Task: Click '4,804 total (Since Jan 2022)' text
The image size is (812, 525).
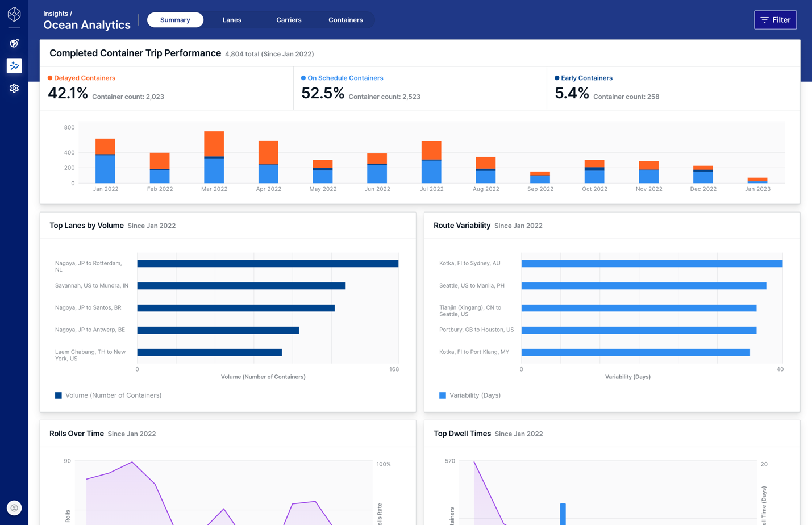Action: (269, 54)
